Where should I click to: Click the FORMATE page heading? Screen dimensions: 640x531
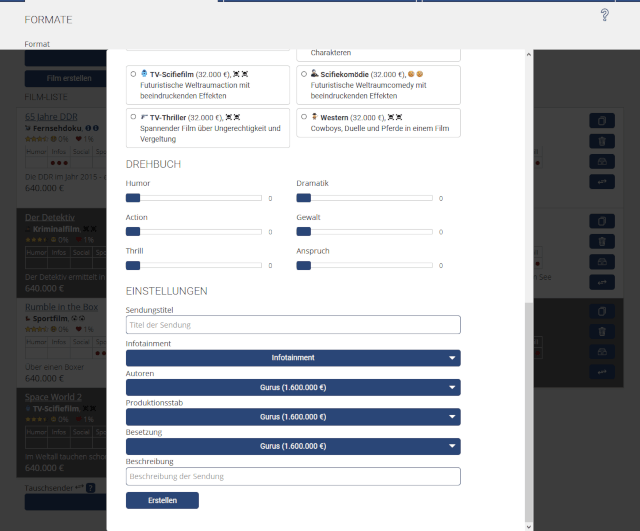click(x=48, y=20)
